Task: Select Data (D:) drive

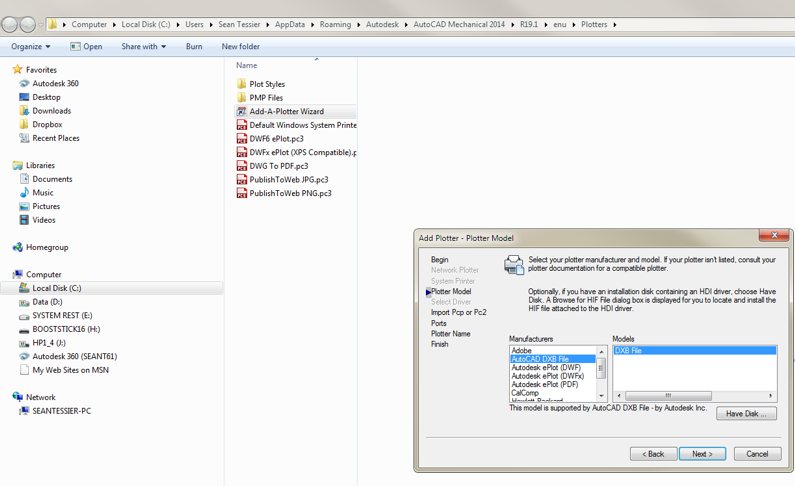Action: tap(47, 302)
